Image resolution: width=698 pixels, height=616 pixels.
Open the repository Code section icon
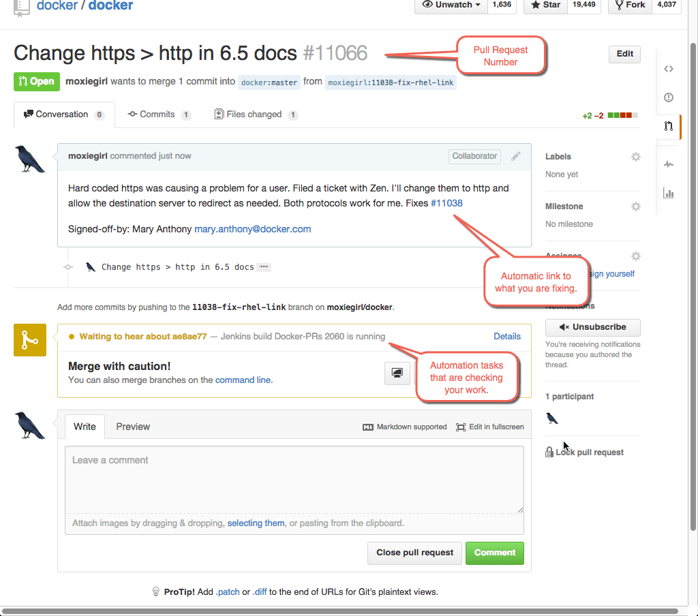(668, 68)
